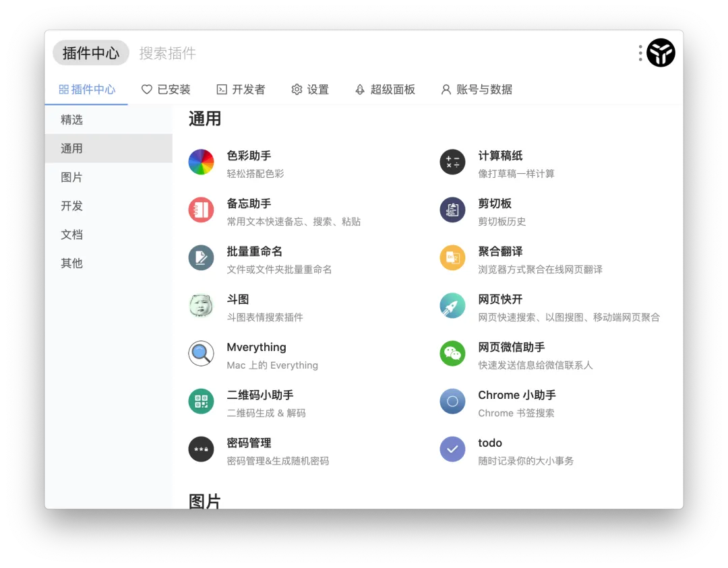Open the 计算稿纸 plugin title
Viewport: 728px width, 568px height.
500,156
